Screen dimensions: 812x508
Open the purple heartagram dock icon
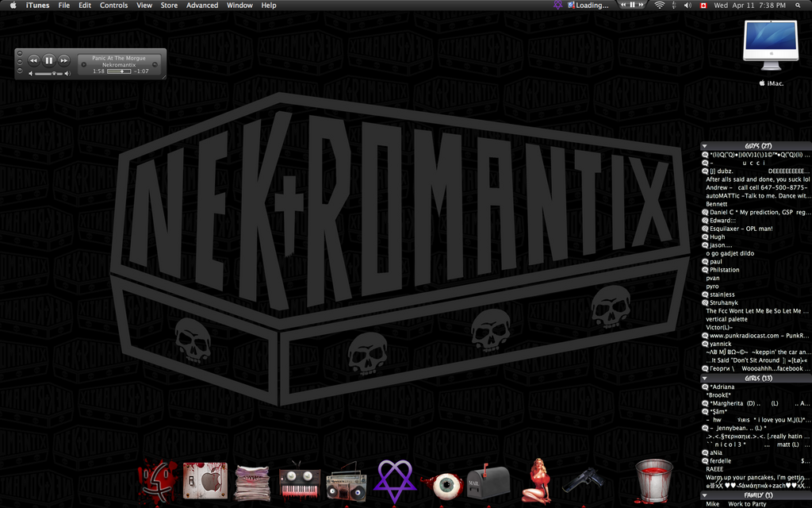pyautogui.click(x=395, y=481)
